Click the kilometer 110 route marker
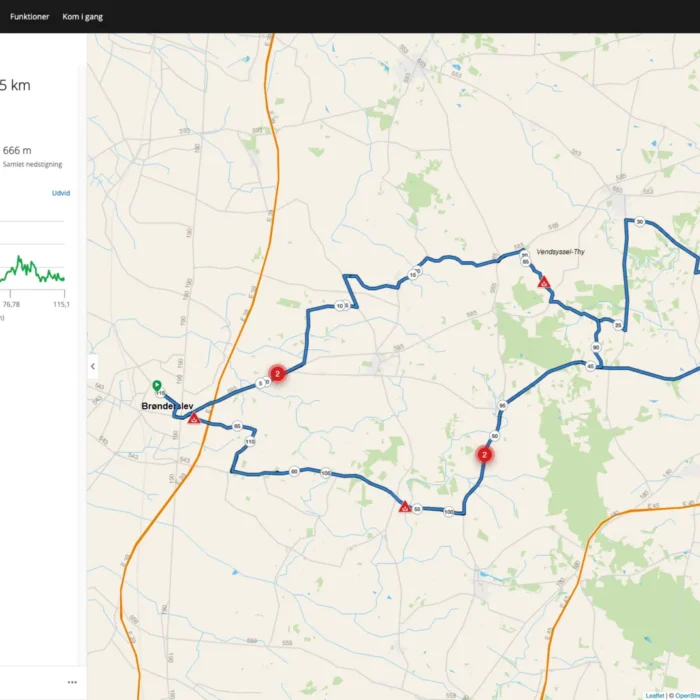This screenshot has width=700, height=700. click(250, 441)
